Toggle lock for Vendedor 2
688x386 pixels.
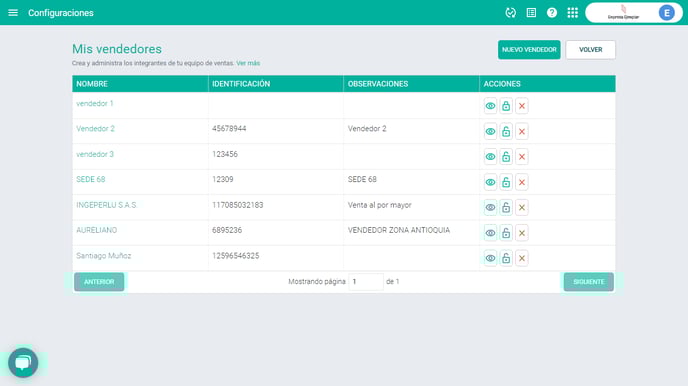pos(506,131)
